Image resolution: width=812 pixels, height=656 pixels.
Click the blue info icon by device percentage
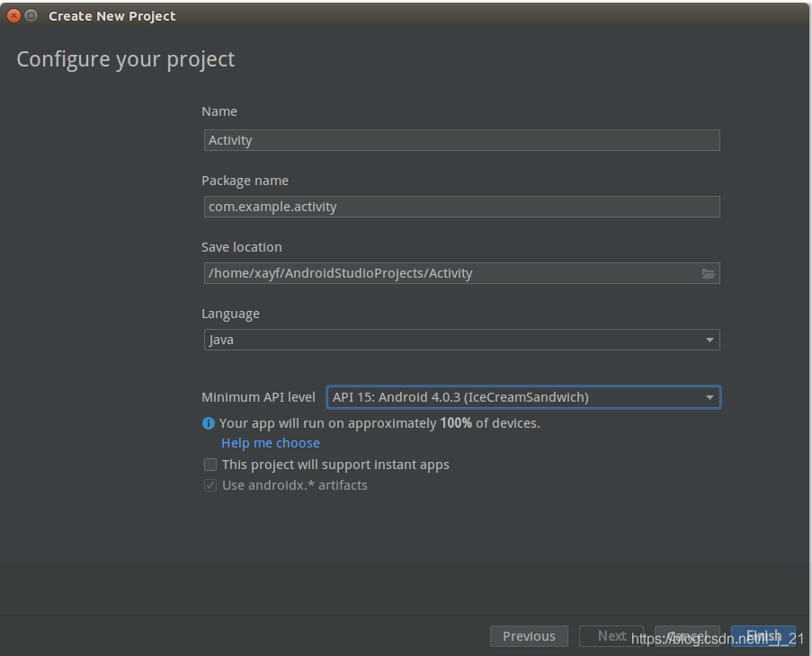[209, 423]
